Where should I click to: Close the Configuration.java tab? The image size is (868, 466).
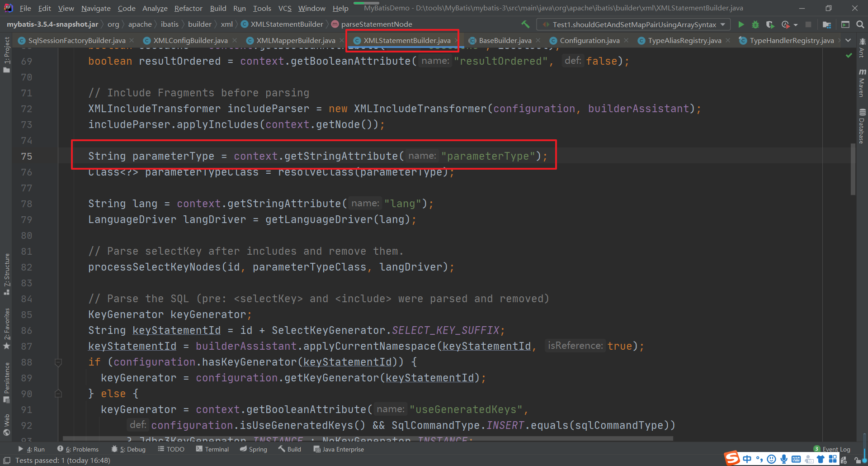click(x=626, y=40)
